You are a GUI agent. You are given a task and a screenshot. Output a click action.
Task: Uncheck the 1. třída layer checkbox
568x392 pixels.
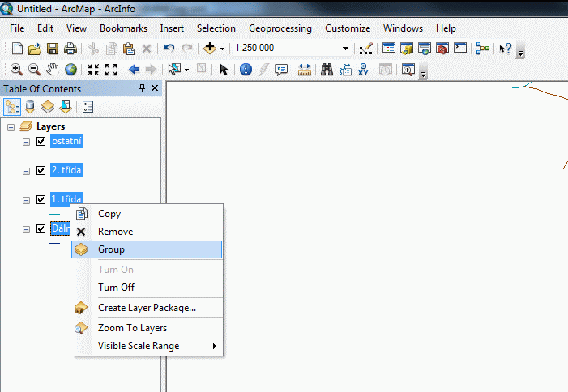[x=41, y=199]
